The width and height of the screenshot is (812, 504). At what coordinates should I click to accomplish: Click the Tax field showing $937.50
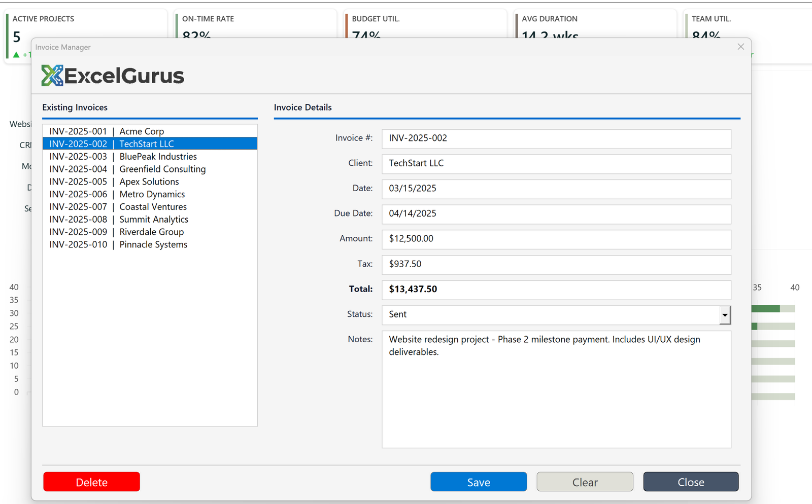pos(556,265)
